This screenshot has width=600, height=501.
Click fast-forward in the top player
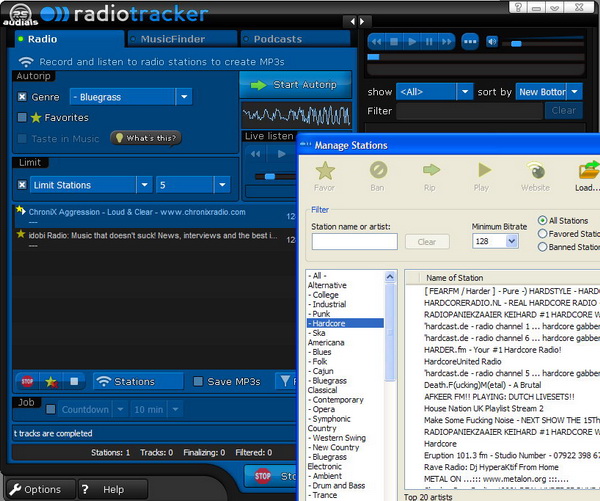coord(447,42)
